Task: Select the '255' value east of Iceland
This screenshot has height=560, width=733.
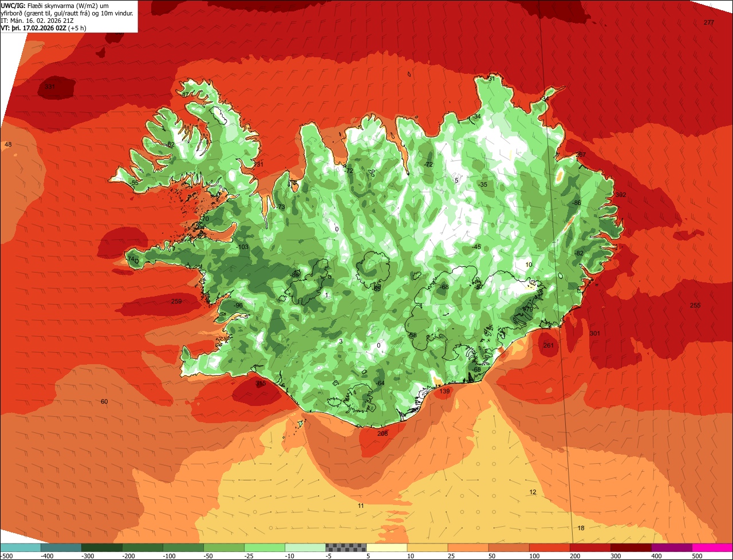Action: (x=695, y=305)
